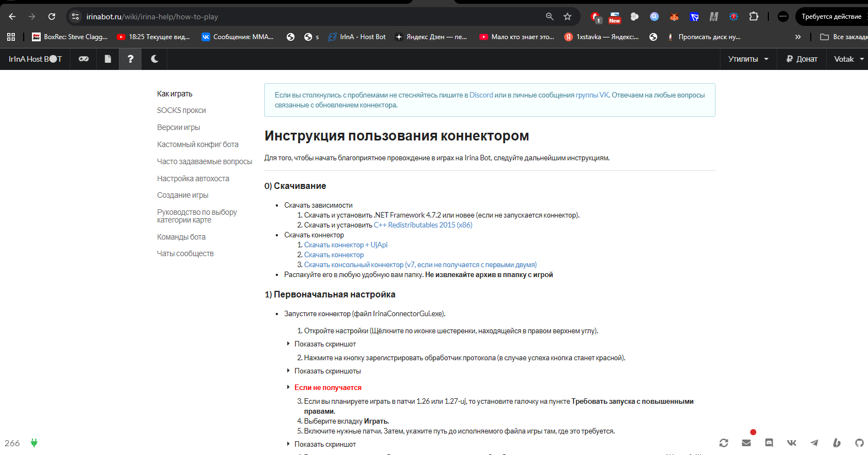The height and width of the screenshot is (455, 868).
Task: Open the extension icon labeled New
Action: coord(614,17)
